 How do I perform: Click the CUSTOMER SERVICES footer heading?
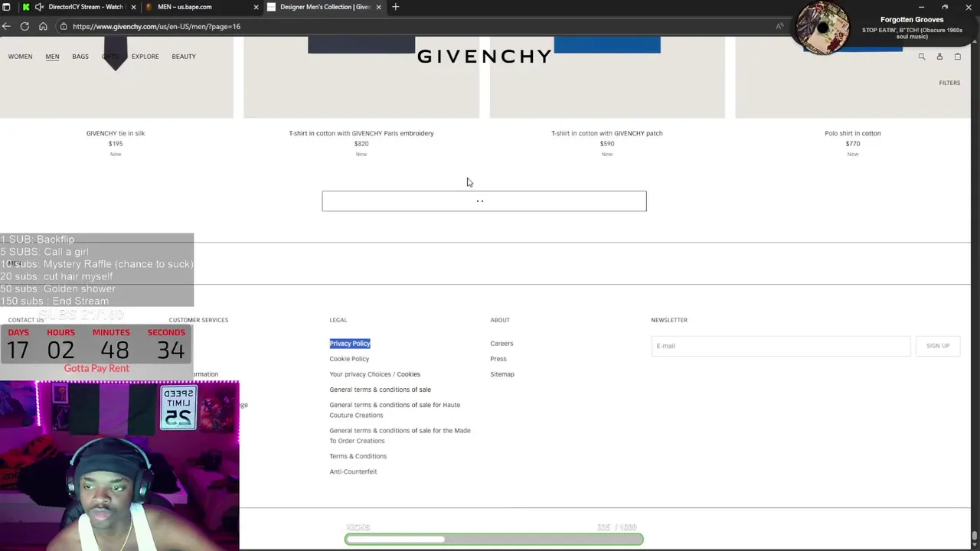(198, 320)
